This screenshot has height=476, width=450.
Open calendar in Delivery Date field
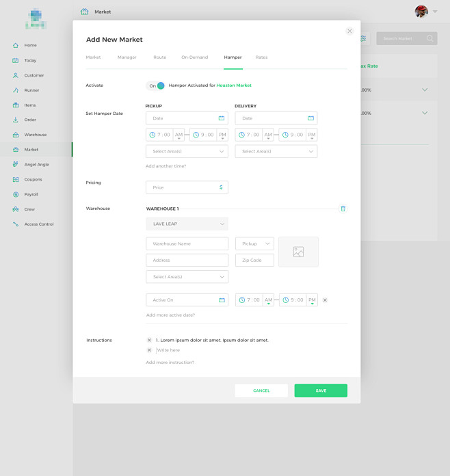pyautogui.click(x=310, y=118)
